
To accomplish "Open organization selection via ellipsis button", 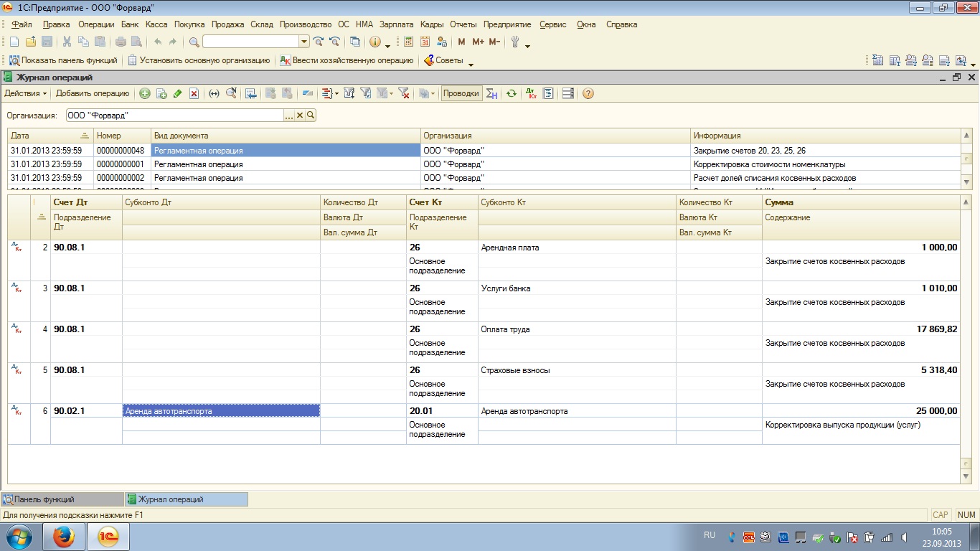I will tap(289, 116).
